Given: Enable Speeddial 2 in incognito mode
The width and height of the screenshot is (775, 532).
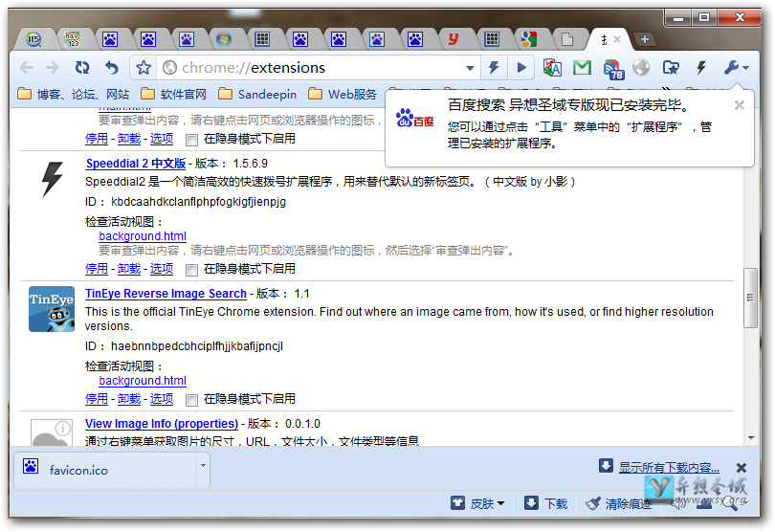Looking at the screenshot, I should point(192,269).
